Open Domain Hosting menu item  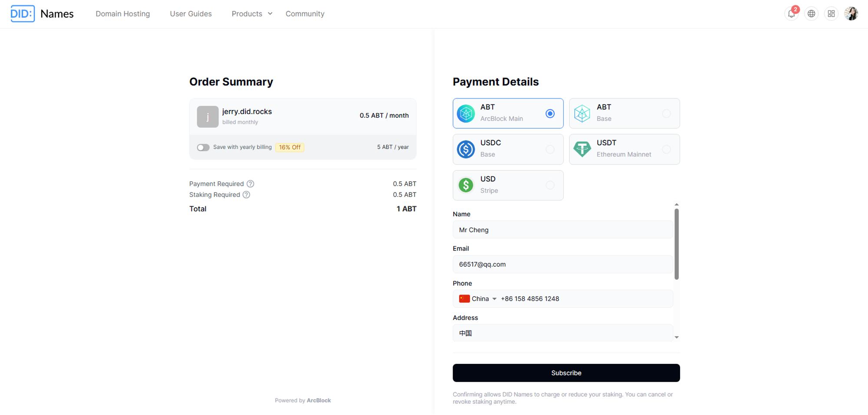[x=123, y=14]
